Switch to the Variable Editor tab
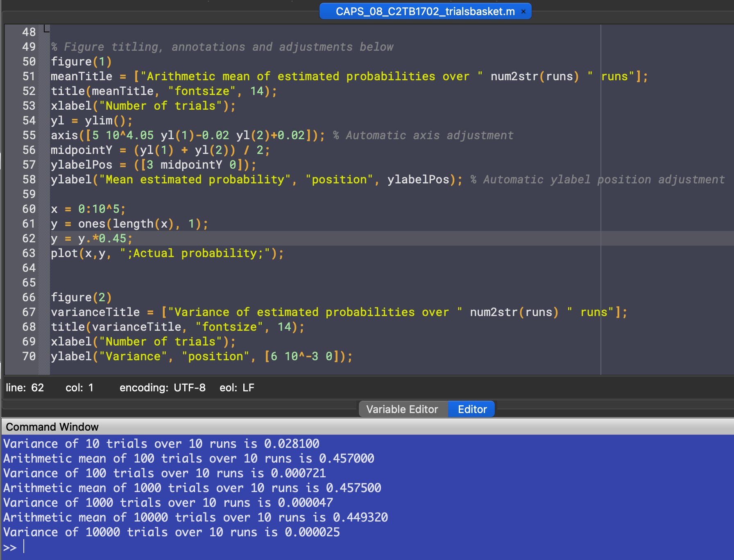The width and height of the screenshot is (734, 560). tap(402, 409)
